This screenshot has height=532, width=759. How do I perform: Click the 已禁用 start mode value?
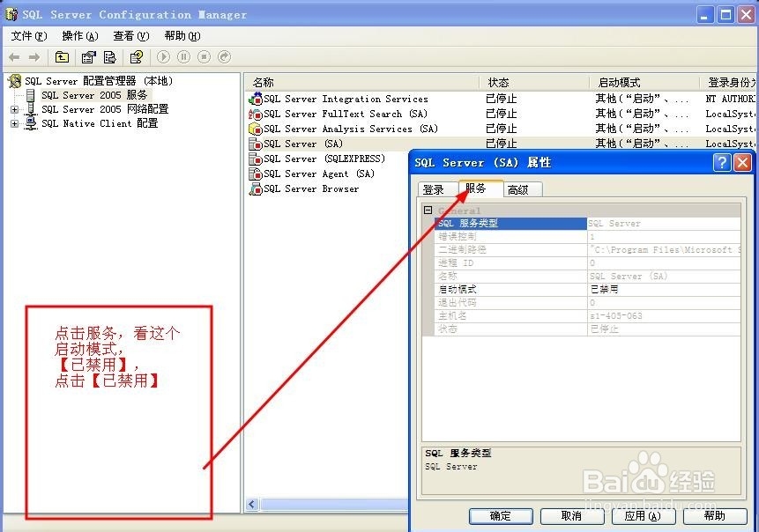[605, 289]
